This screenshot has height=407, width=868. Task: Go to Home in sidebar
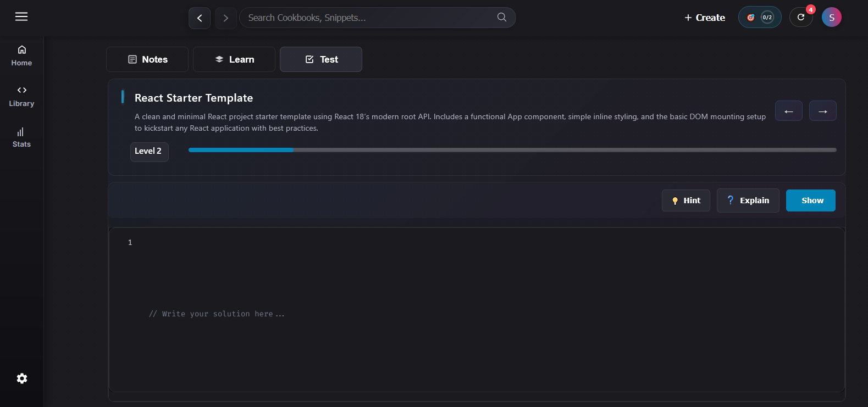pos(21,56)
